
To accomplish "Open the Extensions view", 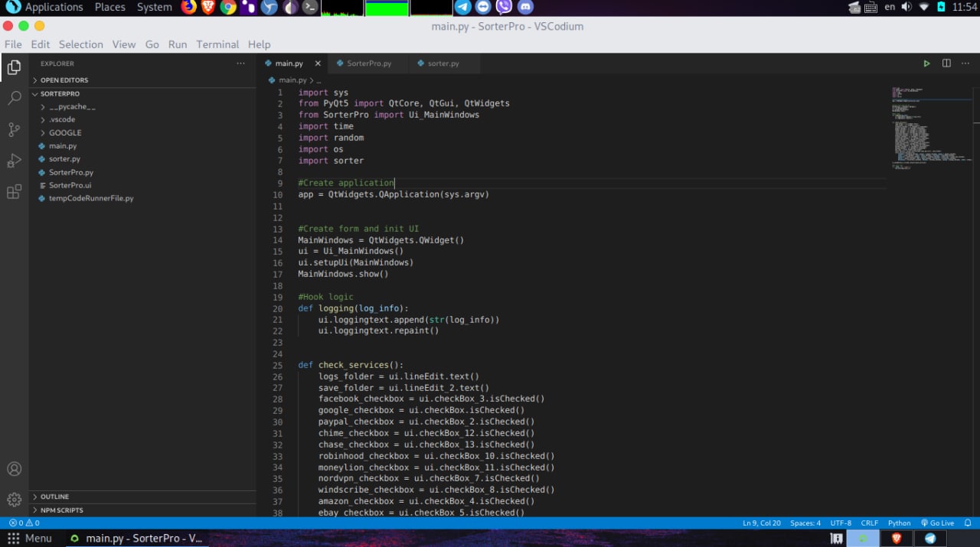I will click(14, 192).
